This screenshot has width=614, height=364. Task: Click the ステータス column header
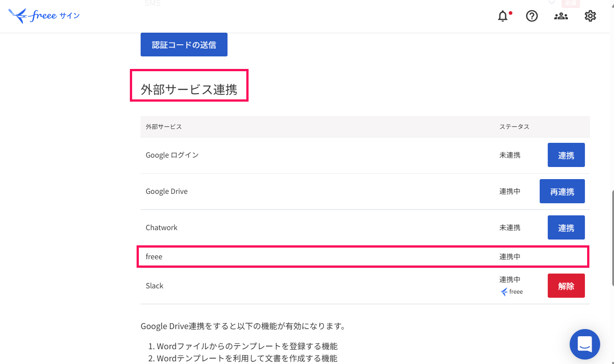coord(515,127)
